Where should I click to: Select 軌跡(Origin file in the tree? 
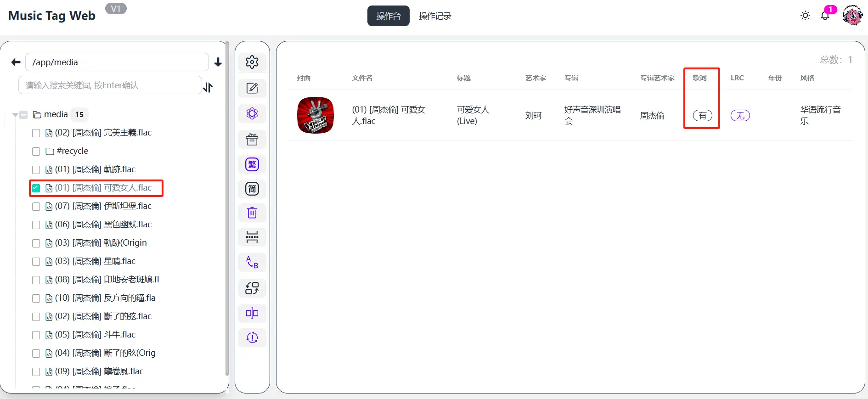[101, 243]
